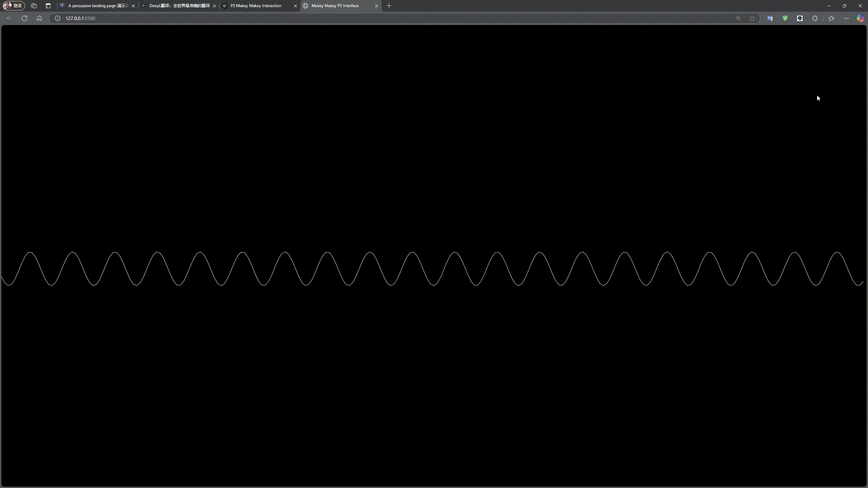Toggle the vertical tabs layout button
Image resolution: width=868 pixels, height=488 pixels.
(48, 6)
